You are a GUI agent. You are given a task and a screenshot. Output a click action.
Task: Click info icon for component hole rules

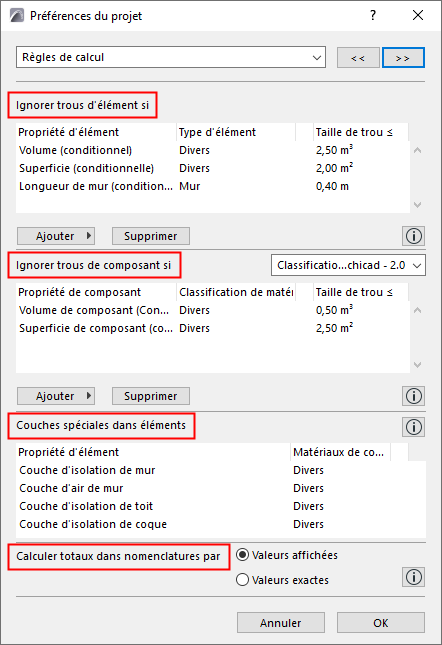413,396
